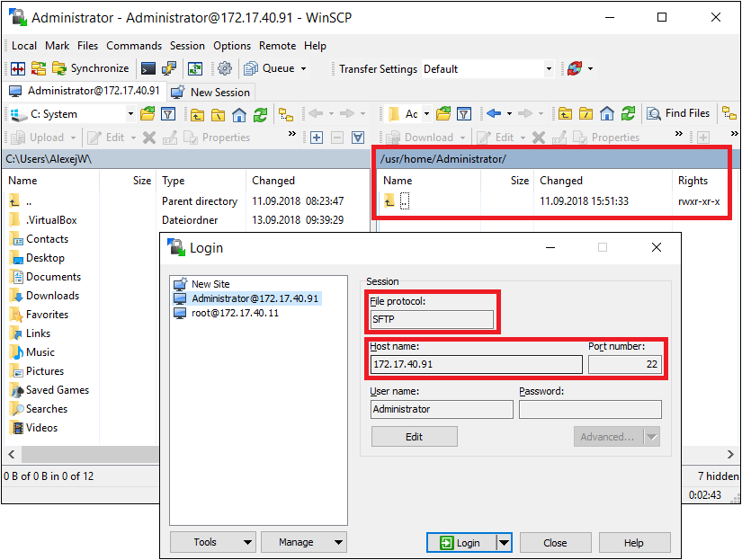Open the C: System drive dropdown
The image size is (742, 560).
[x=130, y=113]
